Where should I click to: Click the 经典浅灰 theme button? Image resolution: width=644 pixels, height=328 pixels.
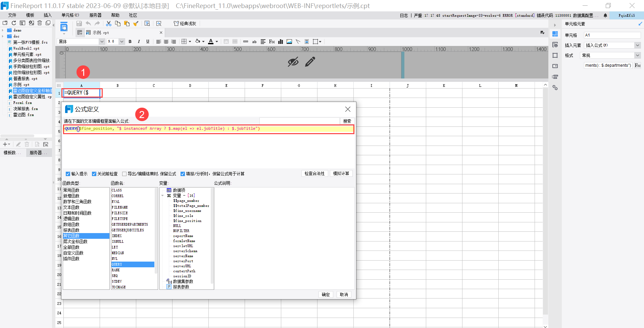click(185, 23)
